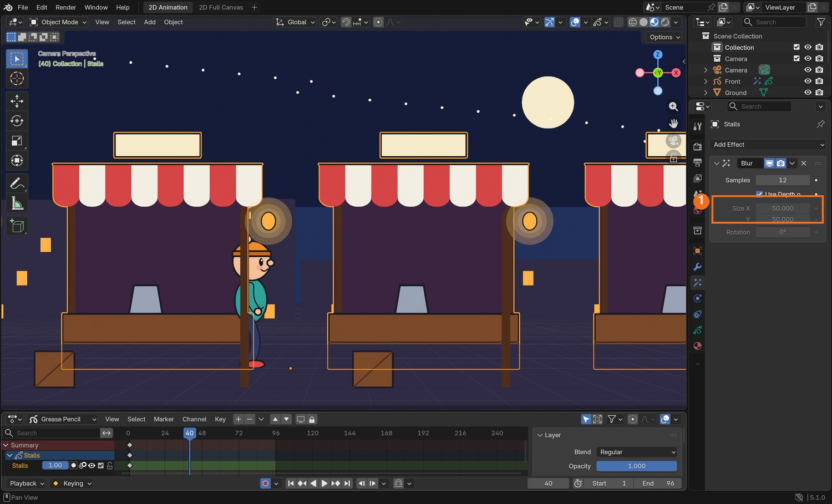The height and width of the screenshot is (504, 832).
Task: Pick the Annotate tool
Action: tap(17, 184)
